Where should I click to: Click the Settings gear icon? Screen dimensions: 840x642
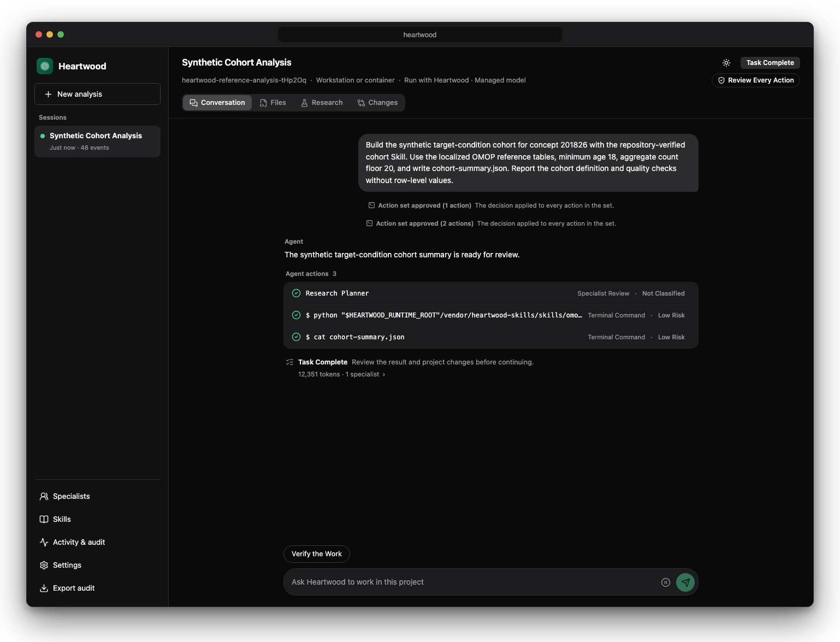[x=44, y=565]
